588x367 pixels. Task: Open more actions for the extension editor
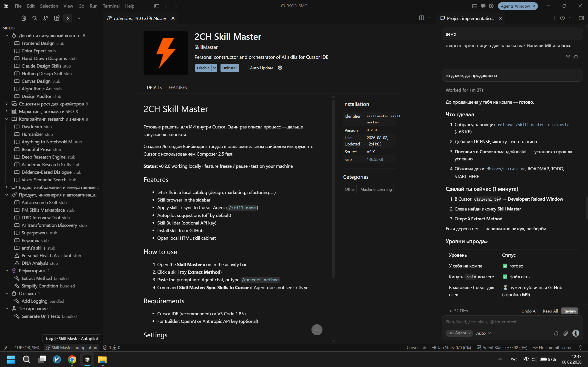point(430,18)
